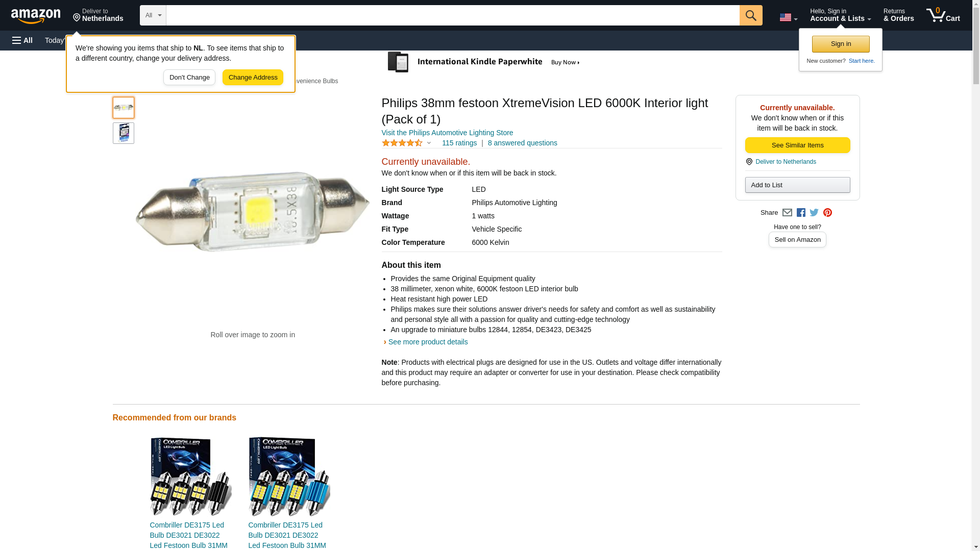980x551 pixels.
Task: Open Add to List dropdown
Action: tap(797, 185)
